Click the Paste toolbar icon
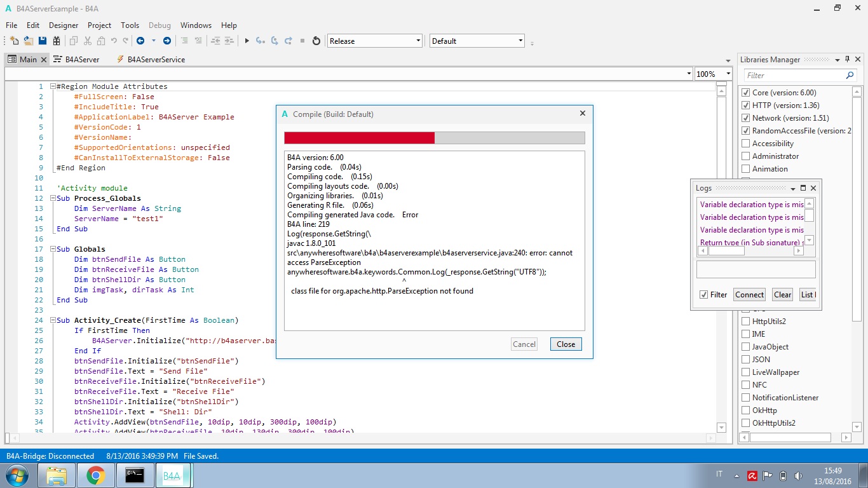868x488 pixels. point(101,41)
